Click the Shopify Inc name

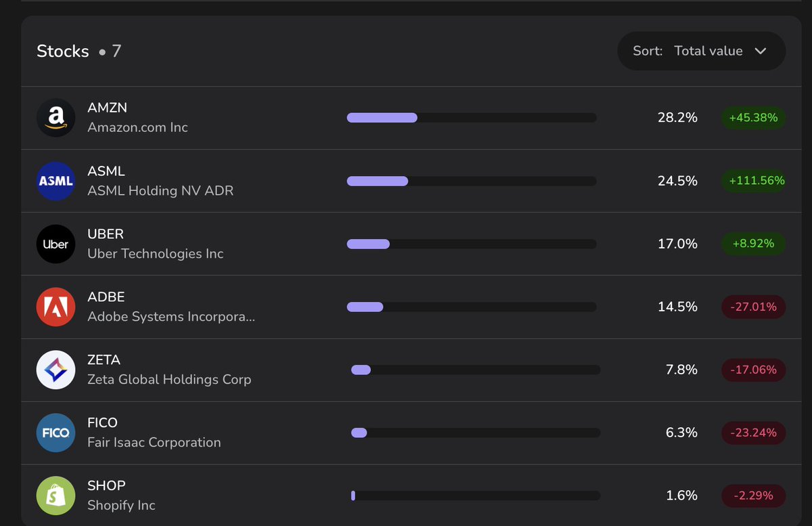[122, 506]
